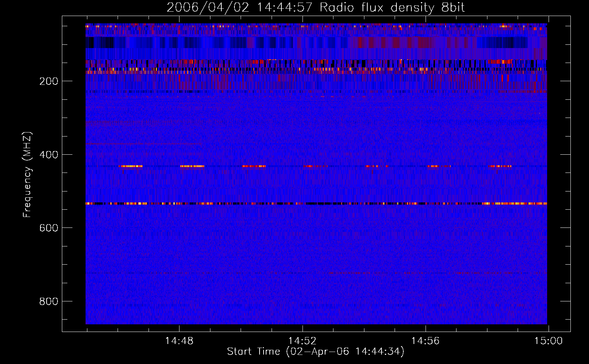Screen dimensions: 589x364
Task: Select the 400 frequency tick label
Action: tap(49, 155)
